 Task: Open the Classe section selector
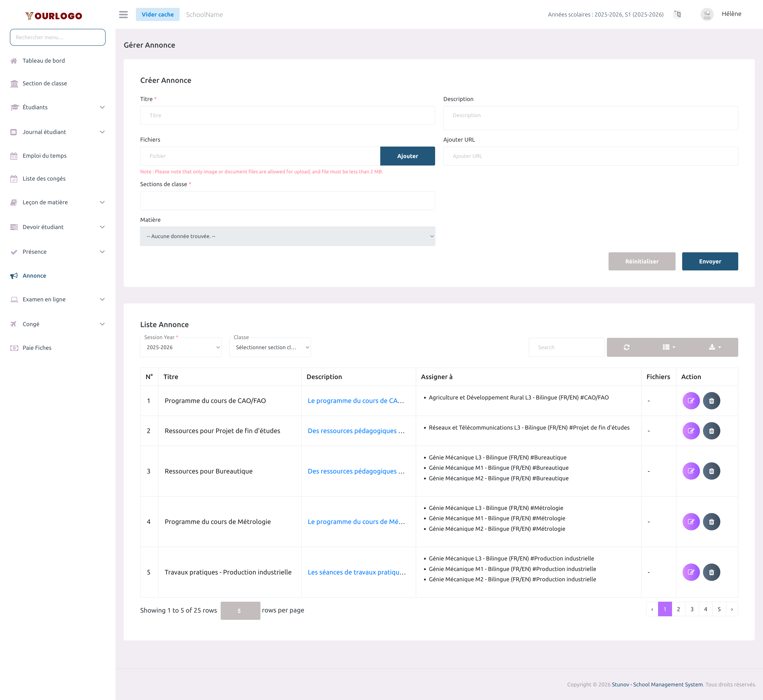270,347
